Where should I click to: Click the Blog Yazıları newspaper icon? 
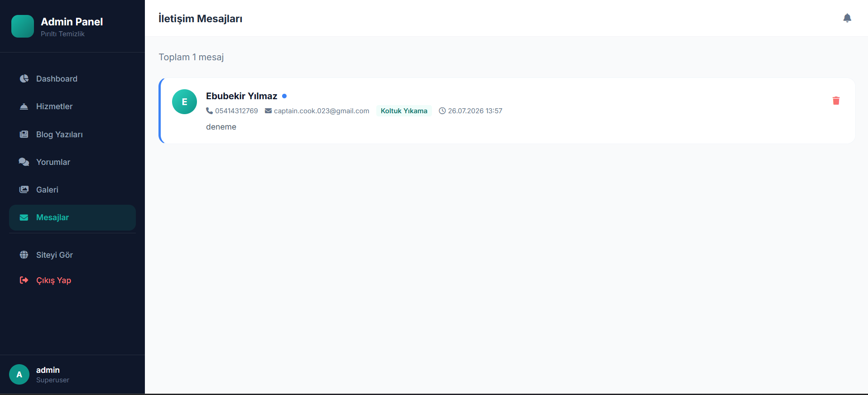24,134
